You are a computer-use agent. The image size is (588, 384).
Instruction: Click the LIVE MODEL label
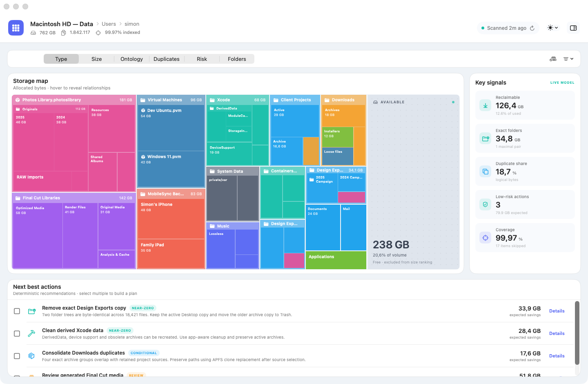click(562, 83)
